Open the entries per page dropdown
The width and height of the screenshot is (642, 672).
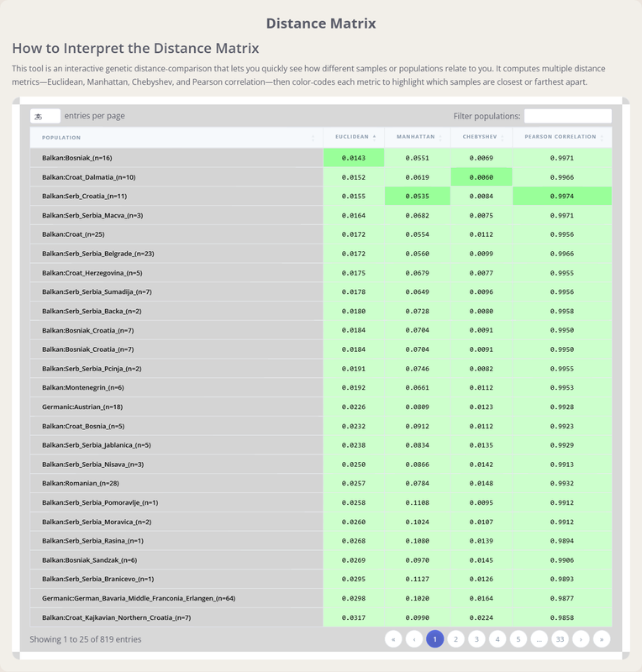[x=45, y=116]
